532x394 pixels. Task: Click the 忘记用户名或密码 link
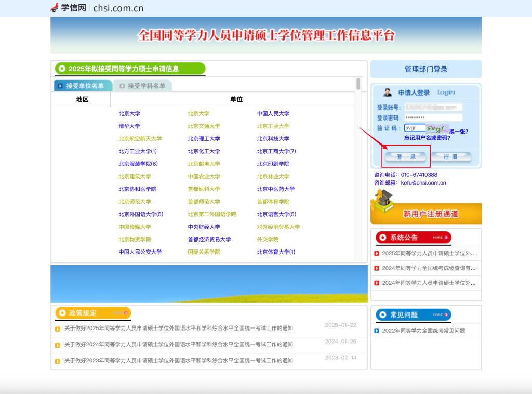427,138
